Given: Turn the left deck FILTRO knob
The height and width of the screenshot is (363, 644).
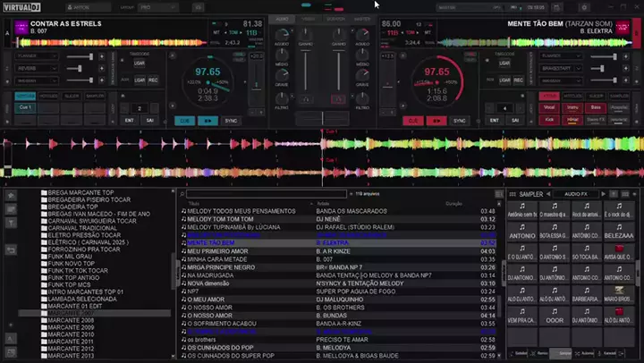Looking at the screenshot, I should pos(283,96).
